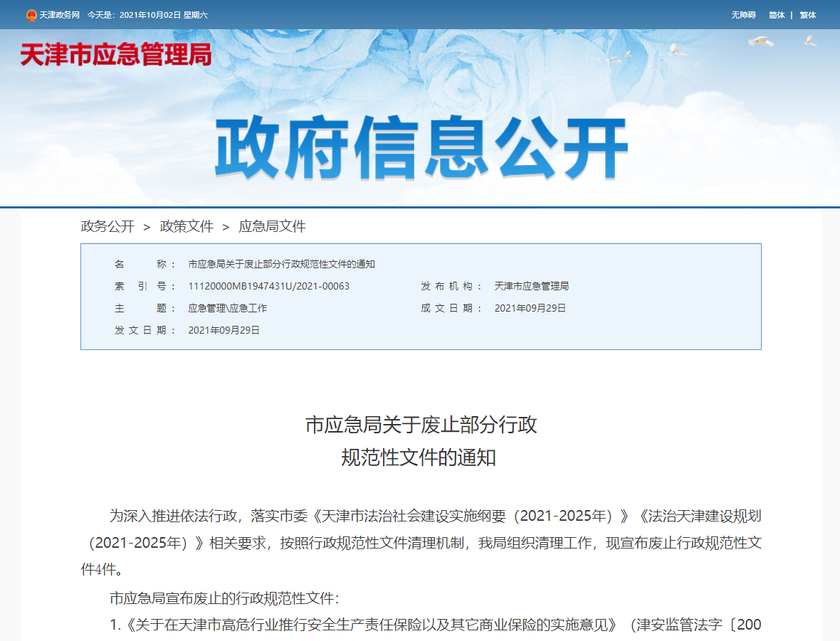Enable 无障碍 accessibility mode
Viewport: 840px width, 641px height.
pyautogui.click(x=743, y=15)
